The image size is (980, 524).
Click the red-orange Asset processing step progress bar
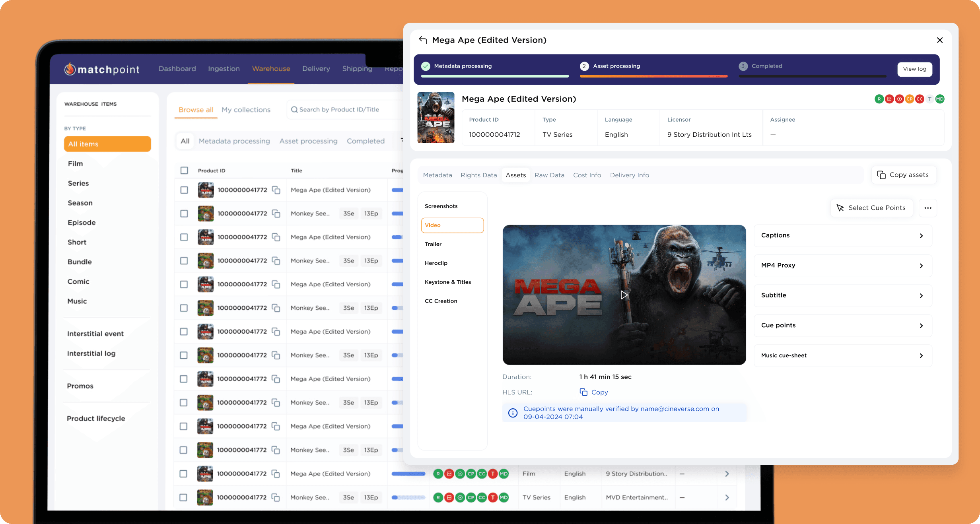(x=653, y=76)
